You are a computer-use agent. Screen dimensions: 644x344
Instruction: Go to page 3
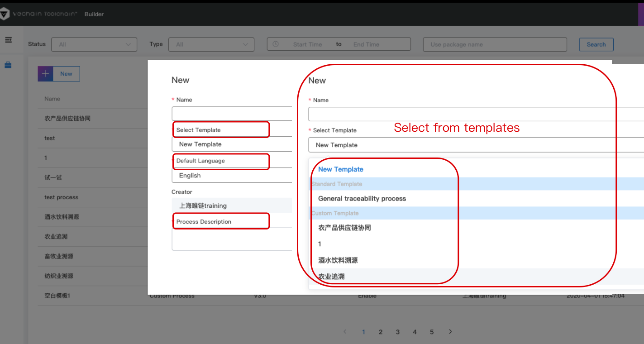398,332
